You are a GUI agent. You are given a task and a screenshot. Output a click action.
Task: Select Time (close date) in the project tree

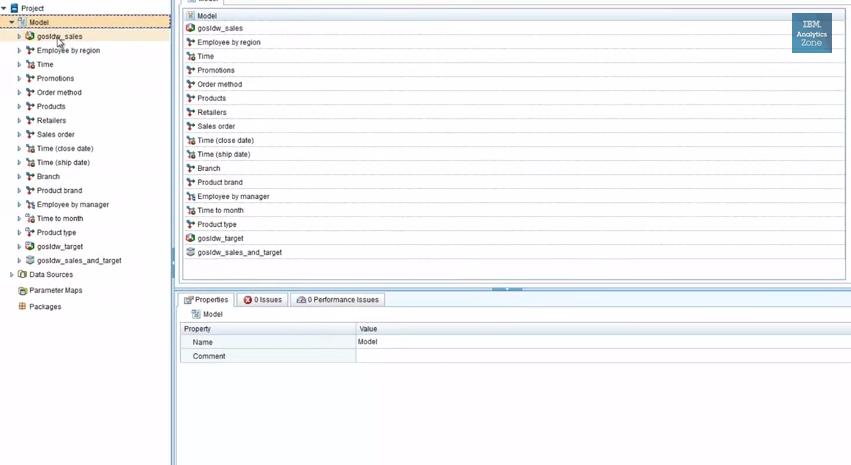(x=65, y=148)
